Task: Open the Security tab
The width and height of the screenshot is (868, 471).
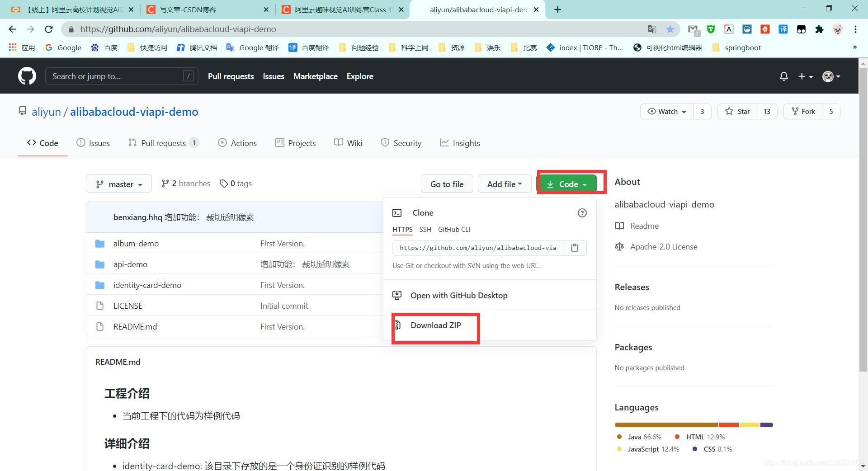Action: click(401, 143)
